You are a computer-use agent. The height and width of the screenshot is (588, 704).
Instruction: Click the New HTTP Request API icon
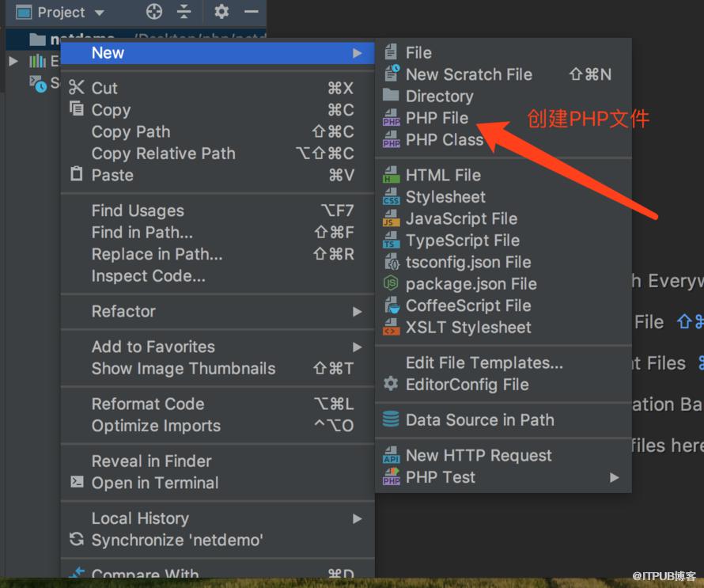391,455
